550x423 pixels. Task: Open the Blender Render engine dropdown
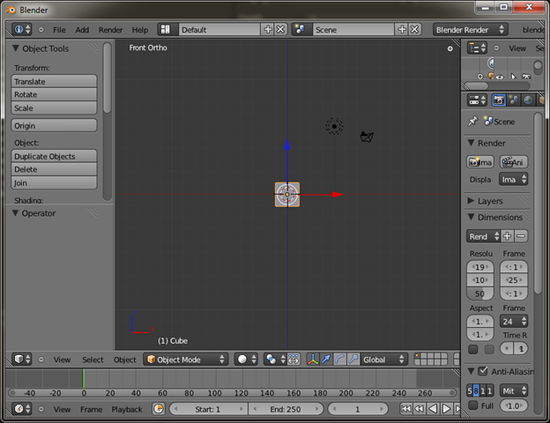click(470, 30)
